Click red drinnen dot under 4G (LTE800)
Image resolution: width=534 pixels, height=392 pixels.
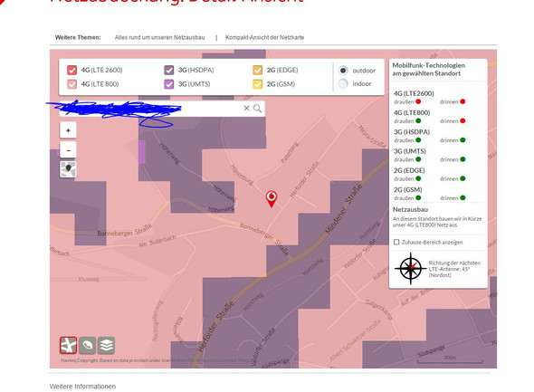[462, 120]
